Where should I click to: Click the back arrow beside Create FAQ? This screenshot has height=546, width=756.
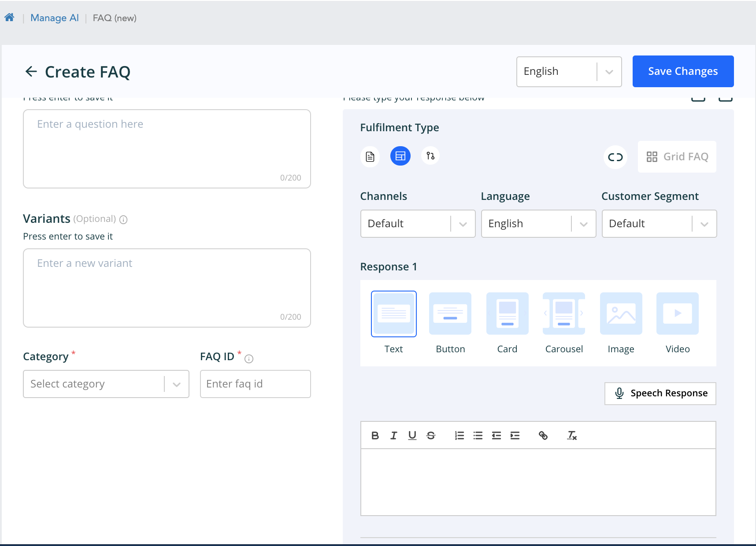[31, 71]
